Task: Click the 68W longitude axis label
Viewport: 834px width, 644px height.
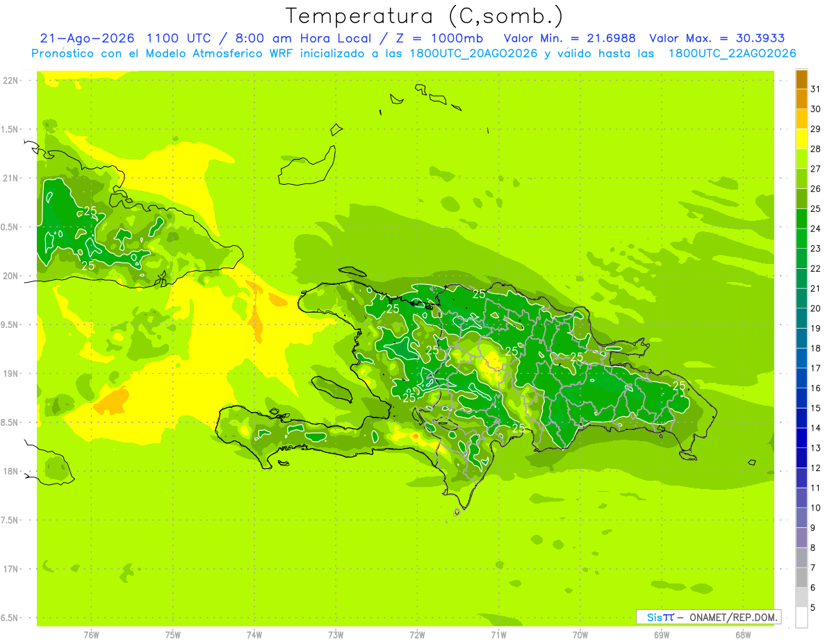Action: [x=743, y=634]
